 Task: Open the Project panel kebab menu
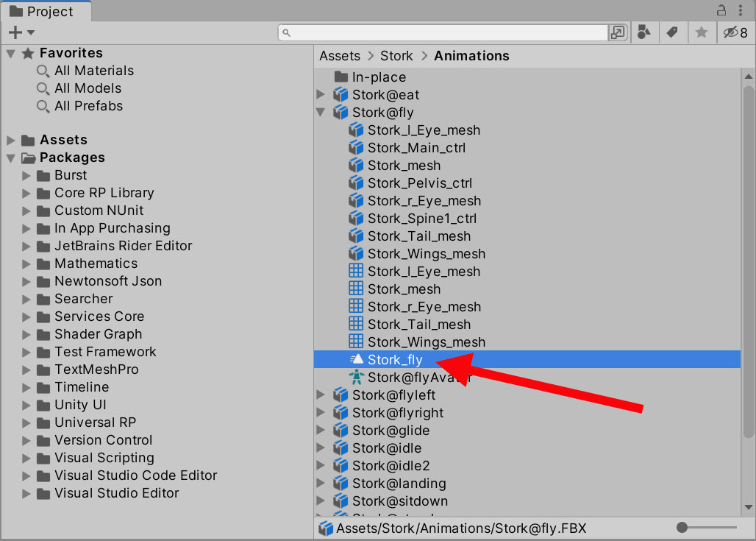click(741, 10)
